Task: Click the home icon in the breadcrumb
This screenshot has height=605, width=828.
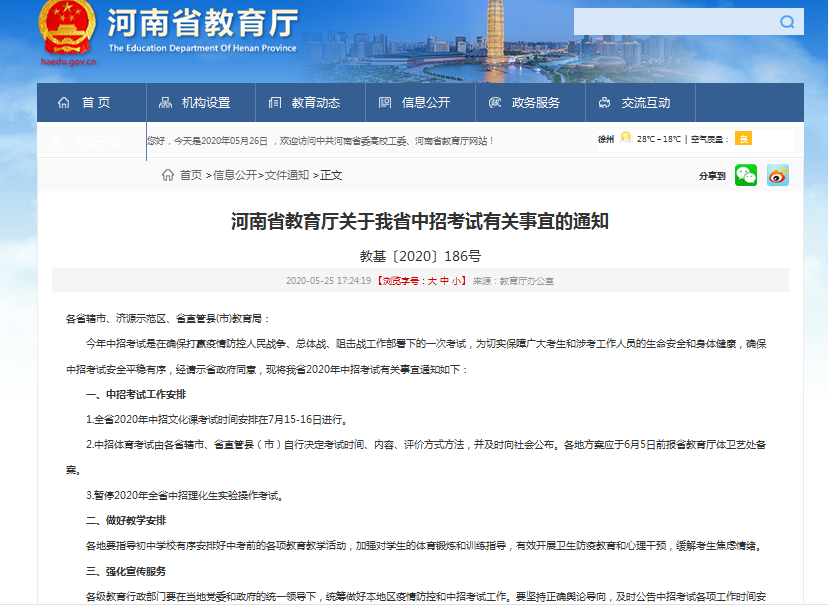Action: pyautogui.click(x=167, y=174)
